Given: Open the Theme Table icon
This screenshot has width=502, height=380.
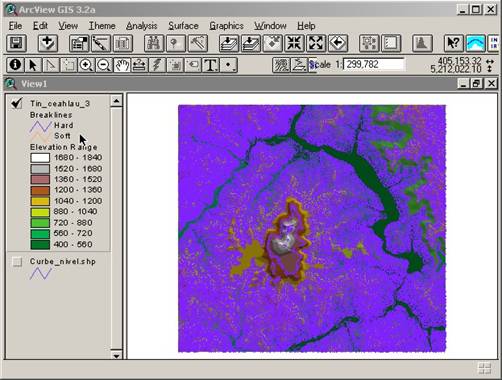Looking at the screenshot, I should point(123,43).
